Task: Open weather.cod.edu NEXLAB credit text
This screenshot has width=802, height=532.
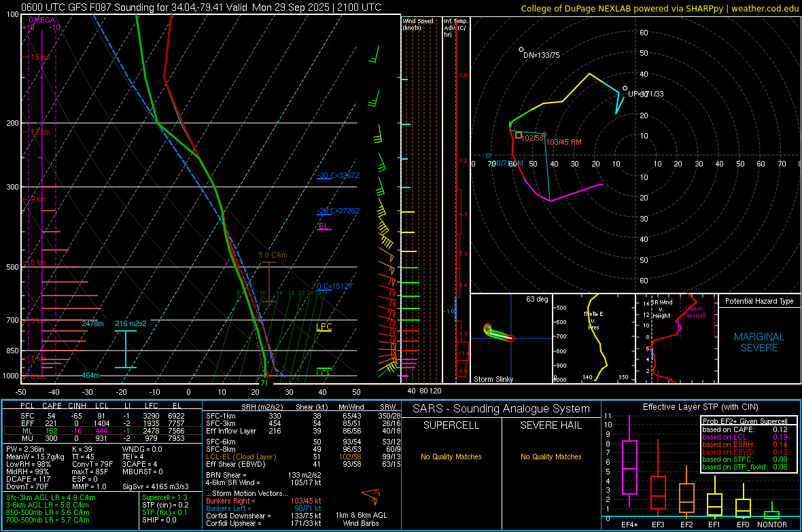Action: point(660,8)
